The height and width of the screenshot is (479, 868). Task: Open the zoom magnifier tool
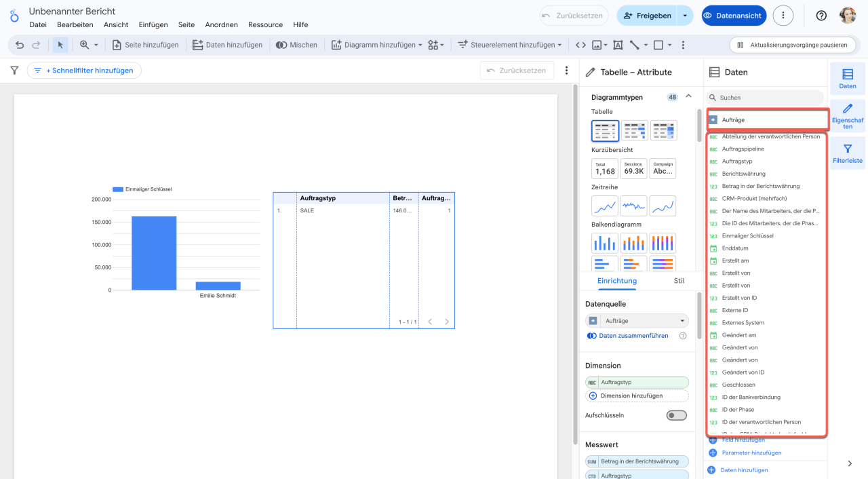pos(85,45)
